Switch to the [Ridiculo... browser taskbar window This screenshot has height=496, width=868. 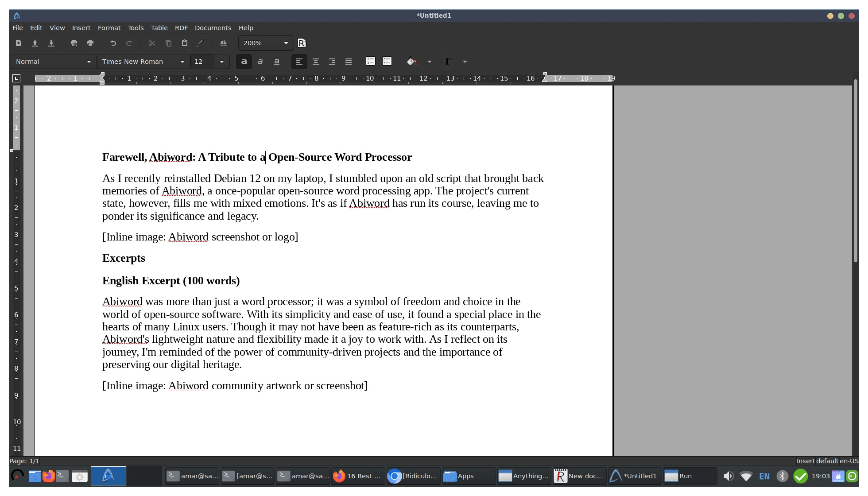coord(413,476)
